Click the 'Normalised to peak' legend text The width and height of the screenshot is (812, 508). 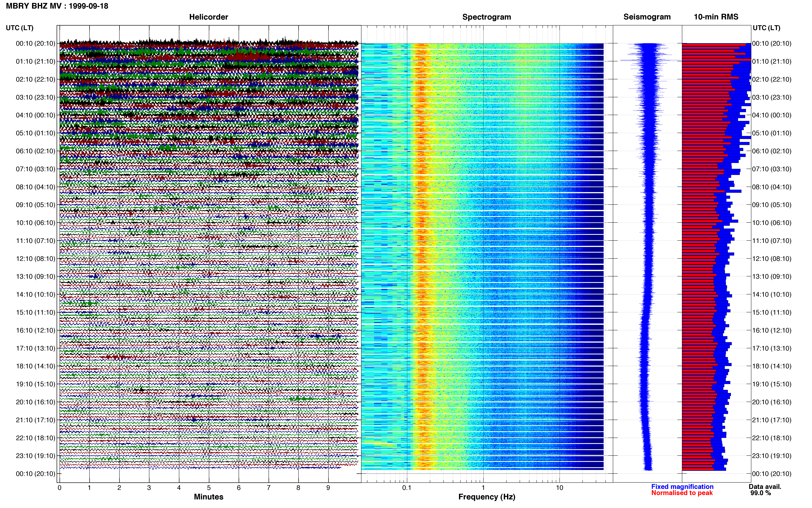click(x=682, y=493)
